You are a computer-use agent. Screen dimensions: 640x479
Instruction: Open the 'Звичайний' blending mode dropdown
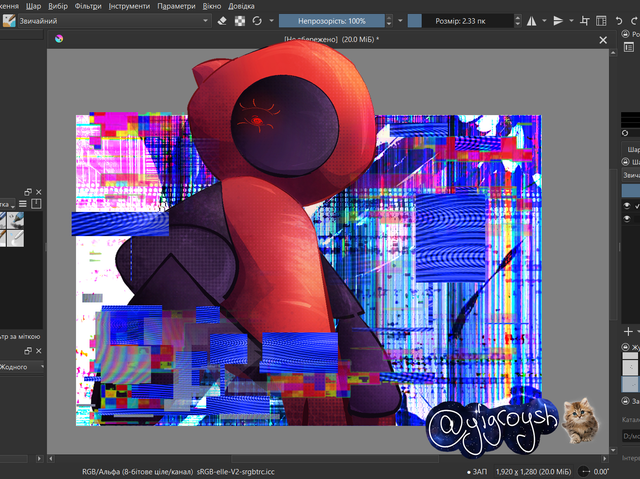(x=114, y=21)
